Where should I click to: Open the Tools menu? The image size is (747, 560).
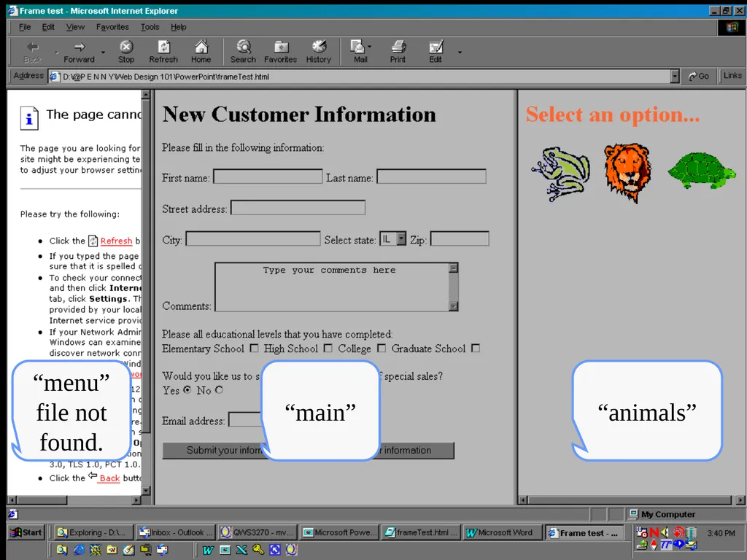pyautogui.click(x=150, y=27)
